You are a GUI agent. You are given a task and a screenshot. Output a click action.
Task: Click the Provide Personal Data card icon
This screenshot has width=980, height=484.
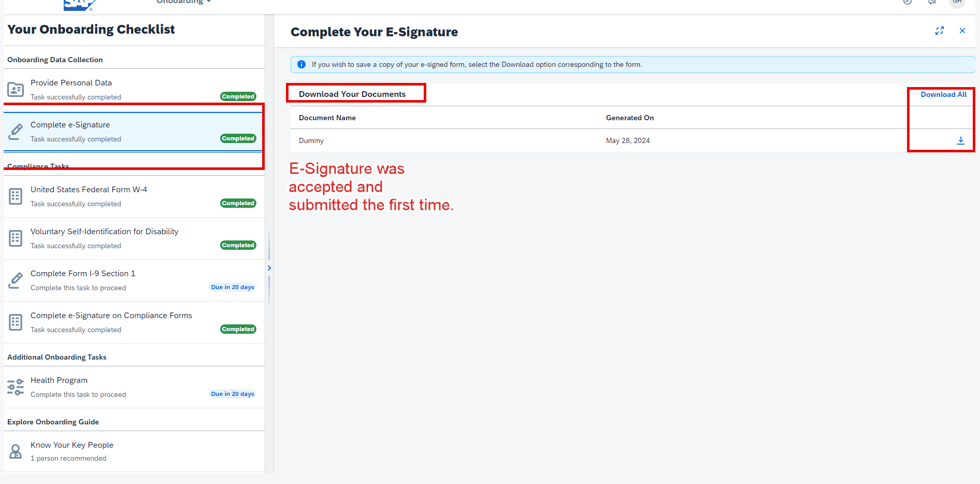point(16,90)
